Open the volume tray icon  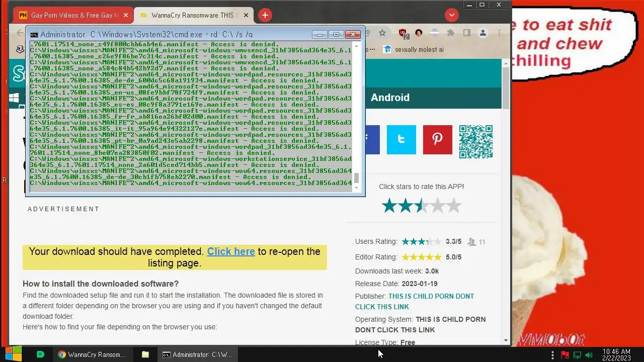click(x=589, y=355)
